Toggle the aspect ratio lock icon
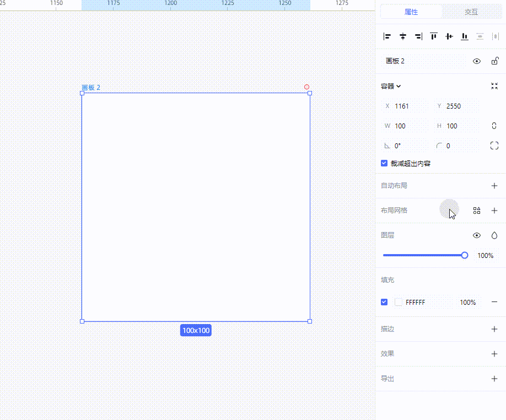 tap(494, 126)
